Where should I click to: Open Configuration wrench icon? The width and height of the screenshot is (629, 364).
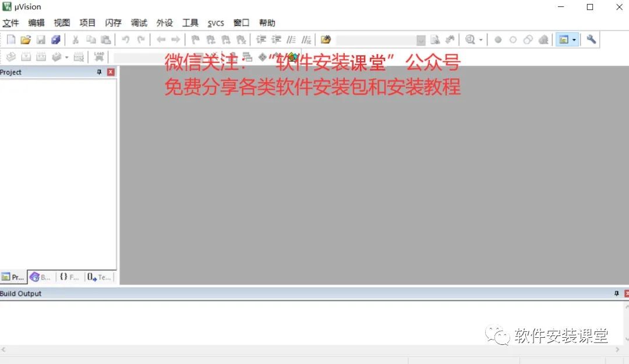[x=591, y=40]
